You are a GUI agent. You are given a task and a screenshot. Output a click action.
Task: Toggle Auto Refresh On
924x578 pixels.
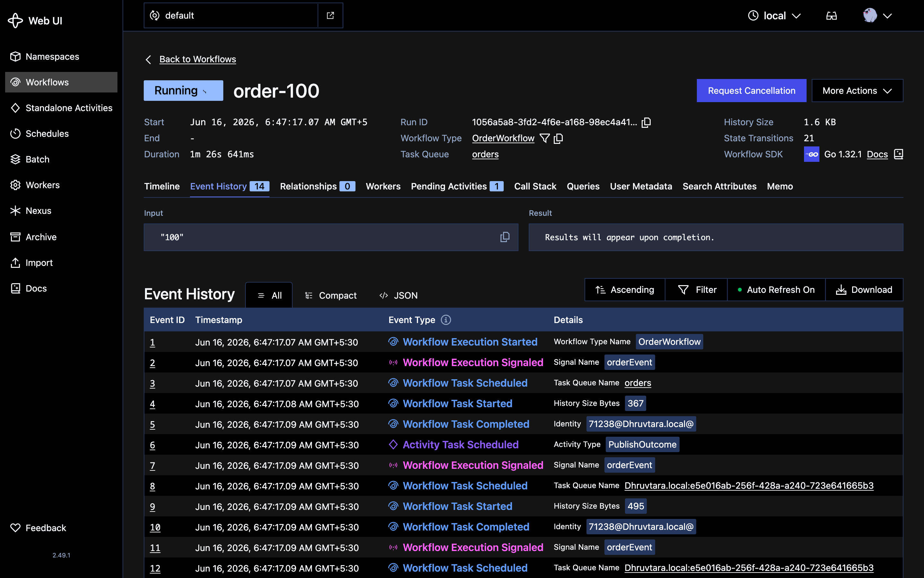776,290
